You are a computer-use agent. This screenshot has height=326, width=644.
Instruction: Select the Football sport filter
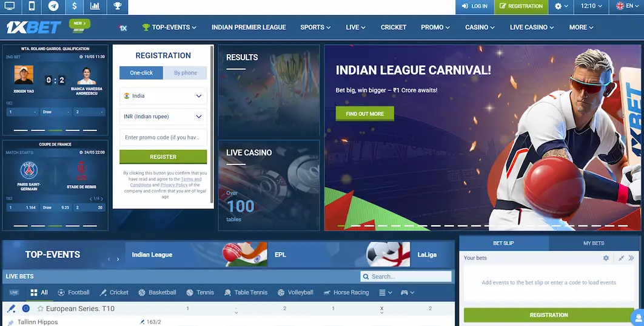click(x=73, y=292)
